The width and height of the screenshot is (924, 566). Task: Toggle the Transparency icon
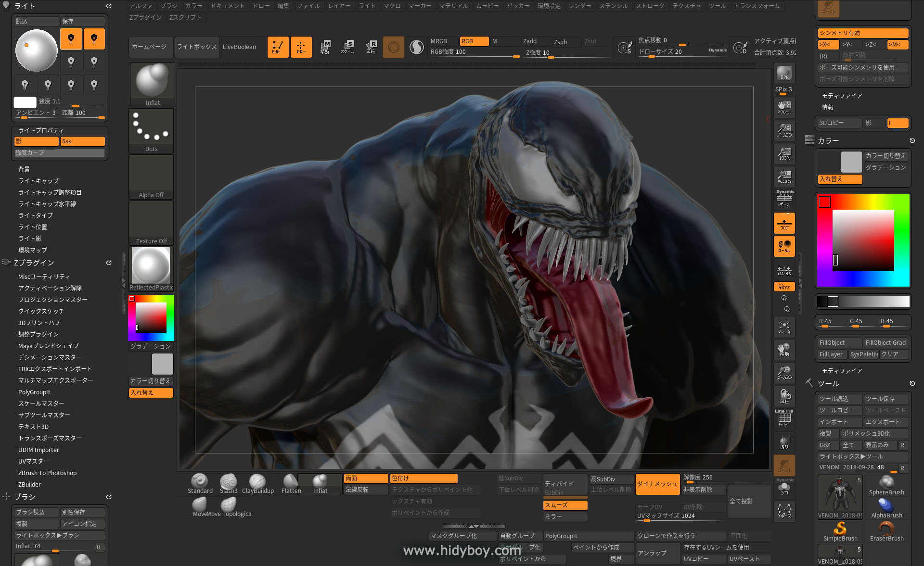[784, 442]
